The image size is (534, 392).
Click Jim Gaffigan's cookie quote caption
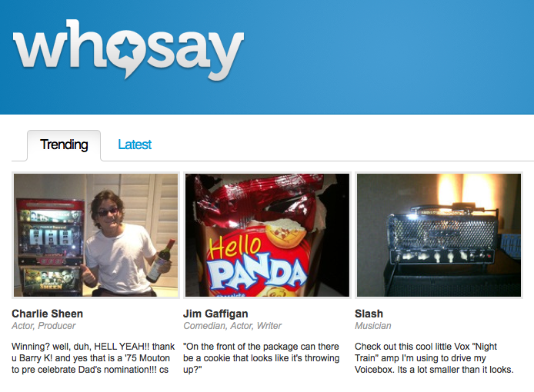(x=261, y=358)
